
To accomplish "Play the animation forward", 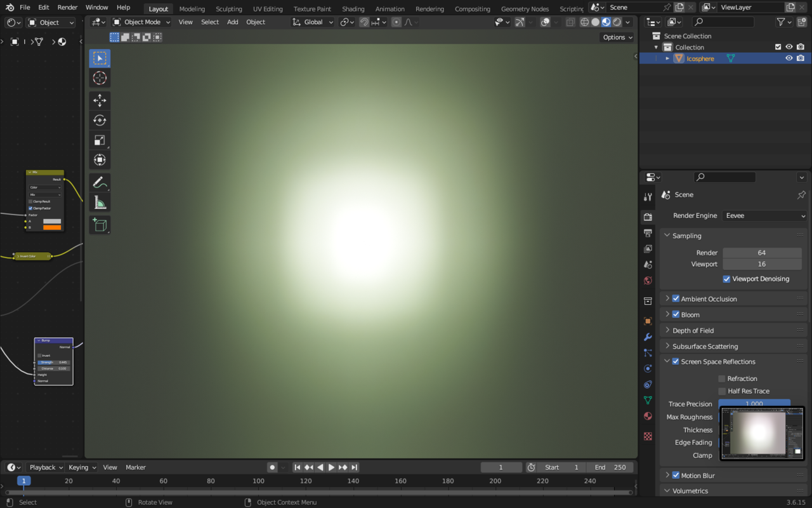I will [x=331, y=467].
